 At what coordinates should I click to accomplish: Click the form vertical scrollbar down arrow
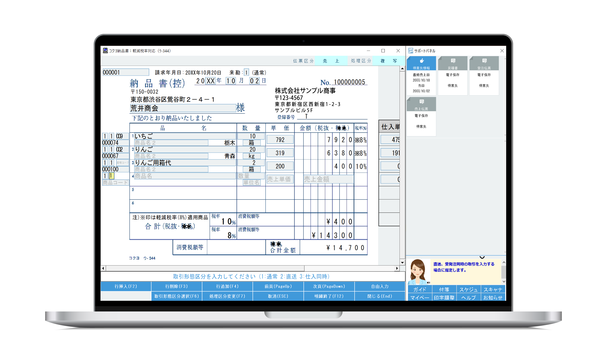(402, 262)
